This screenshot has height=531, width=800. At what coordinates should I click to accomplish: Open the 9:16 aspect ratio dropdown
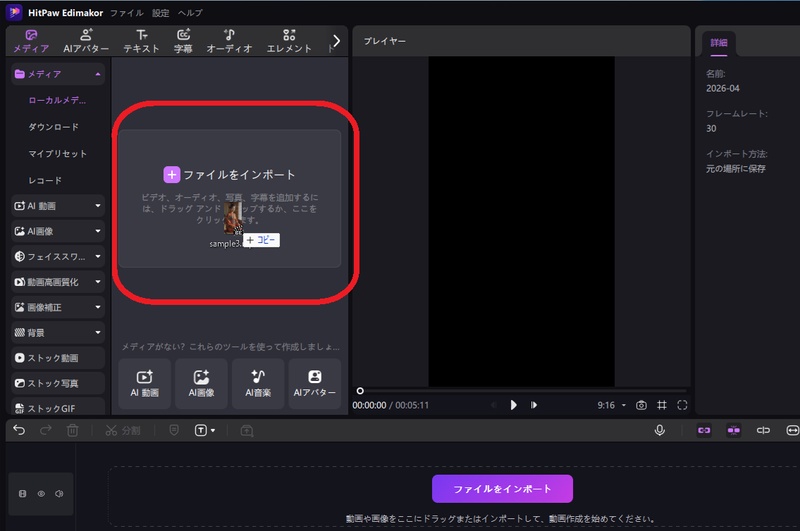[611, 405]
